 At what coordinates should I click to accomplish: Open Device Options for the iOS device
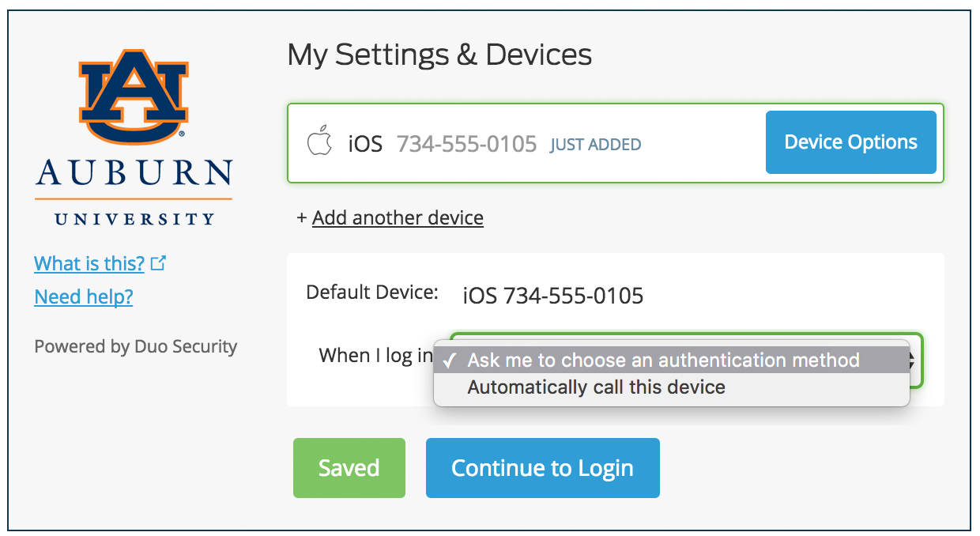tap(850, 142)
